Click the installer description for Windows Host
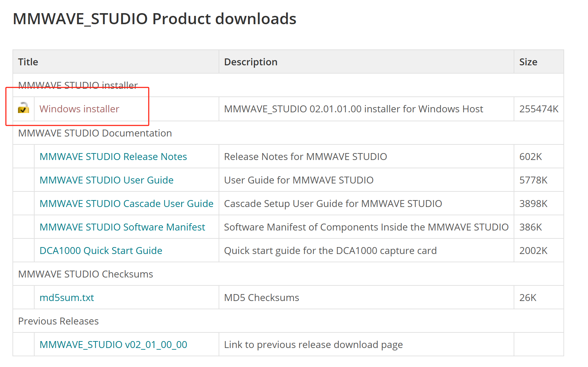The image size is (588, 367). [353, 109]
